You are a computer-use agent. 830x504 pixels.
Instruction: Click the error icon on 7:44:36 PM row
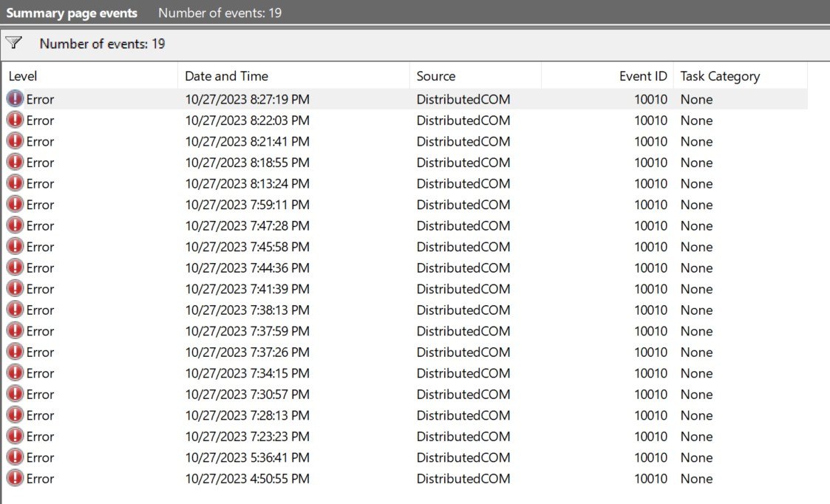pyautogui.click(x=15, y=268)
